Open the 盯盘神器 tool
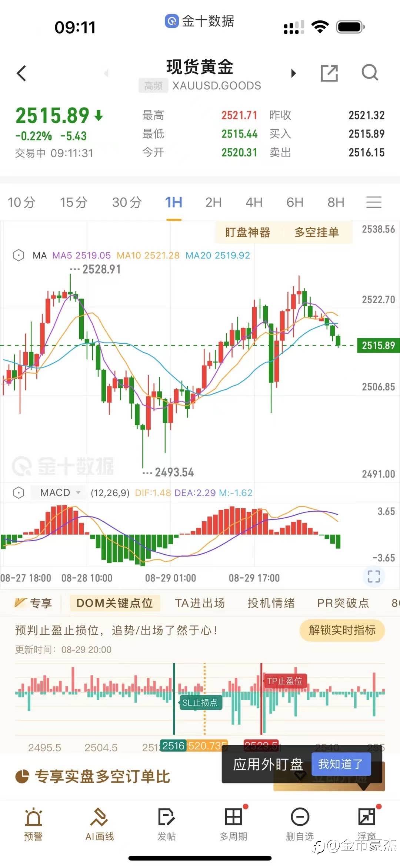Screen dimensions: 400x868 (247, 232)
